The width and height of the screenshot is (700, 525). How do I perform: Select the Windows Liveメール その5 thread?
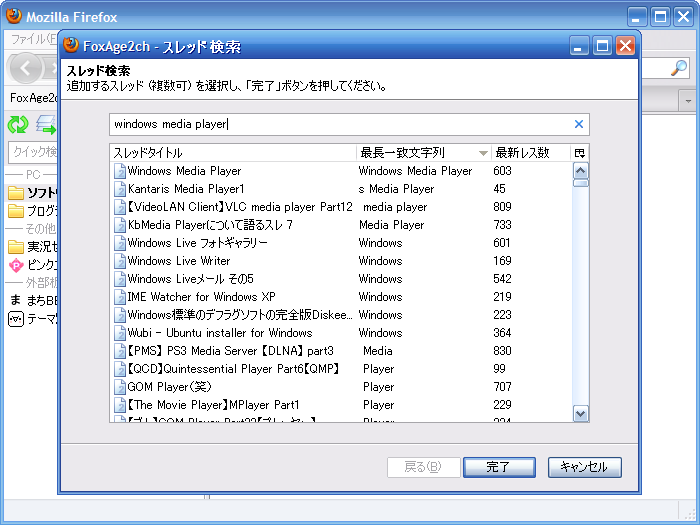pyautogui.click(x=341, y=279)
